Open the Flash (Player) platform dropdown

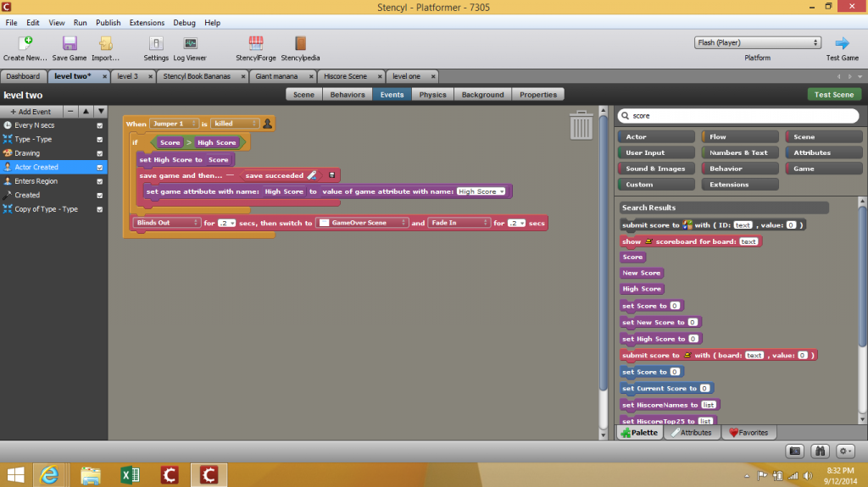(x=757, y=42)
